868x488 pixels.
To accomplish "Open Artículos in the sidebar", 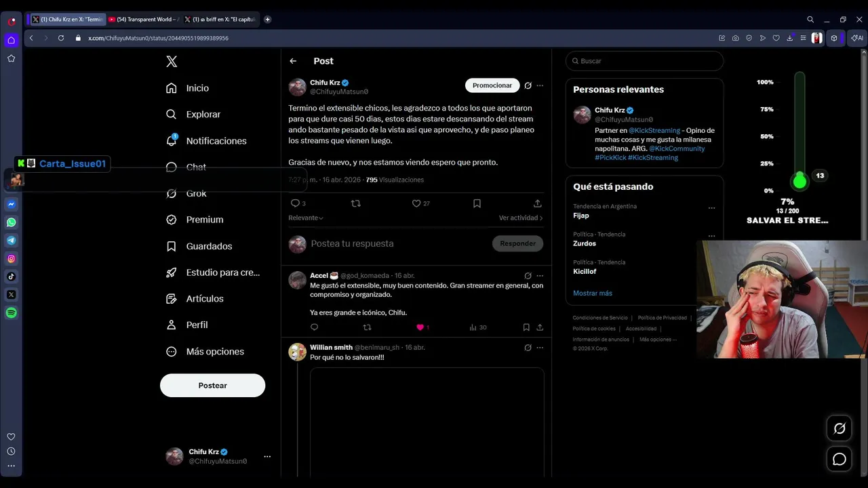I will point(195,299).
